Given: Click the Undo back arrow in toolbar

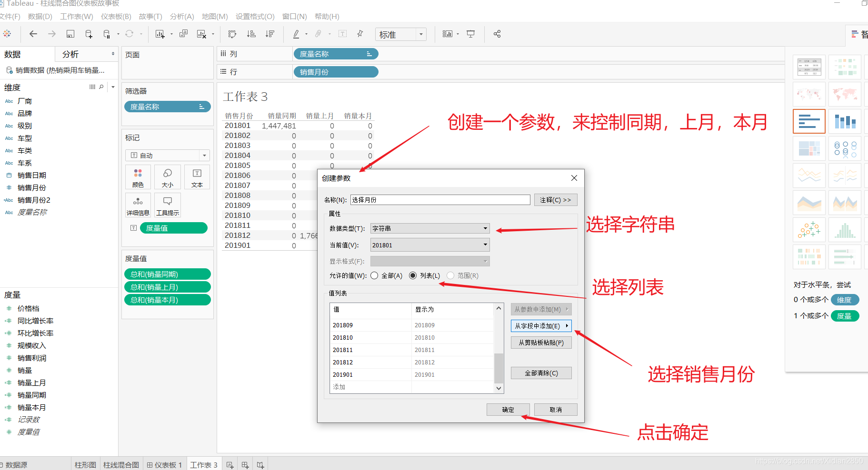Looking at the screenshot, I should [x=33, y=34].
